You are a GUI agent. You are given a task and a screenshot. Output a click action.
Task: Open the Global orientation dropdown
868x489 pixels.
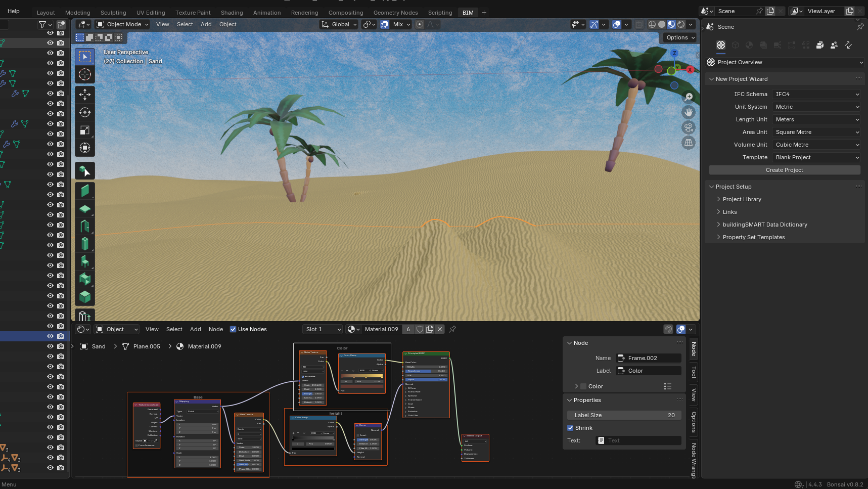pos(339,24)
